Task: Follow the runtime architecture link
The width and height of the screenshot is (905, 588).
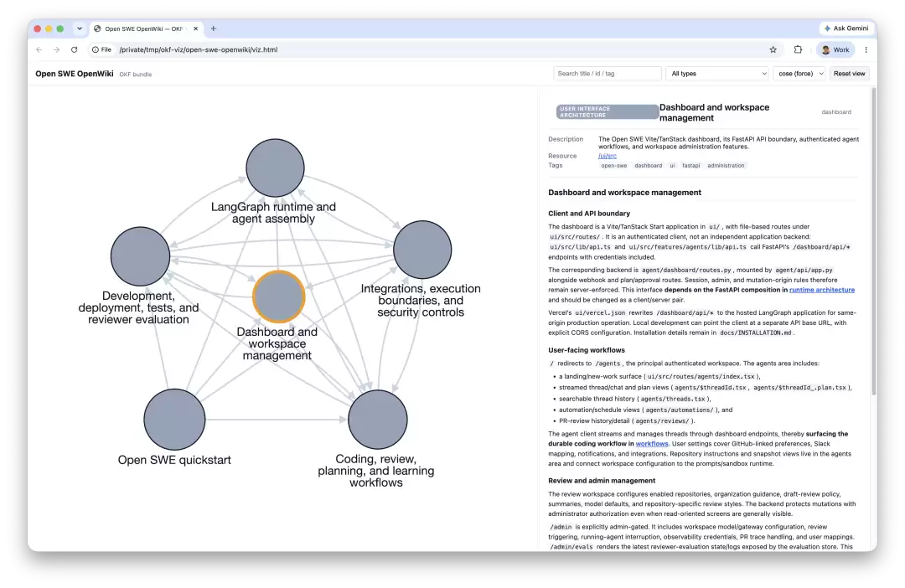Action: pos(822,290)
